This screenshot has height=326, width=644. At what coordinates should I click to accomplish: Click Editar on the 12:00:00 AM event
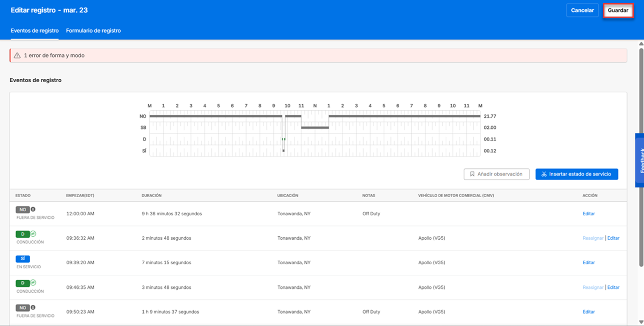pyautogui.click(x=588, y=213)
